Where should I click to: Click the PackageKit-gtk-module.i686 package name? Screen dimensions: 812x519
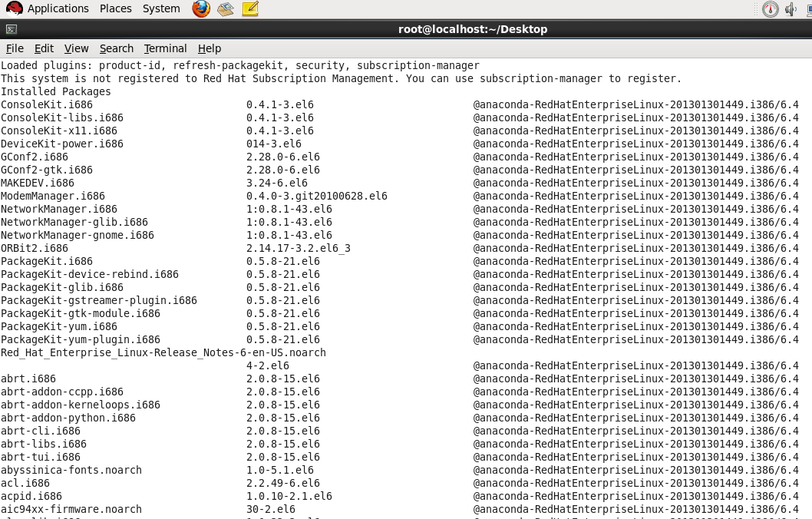[x=81, y=313]
